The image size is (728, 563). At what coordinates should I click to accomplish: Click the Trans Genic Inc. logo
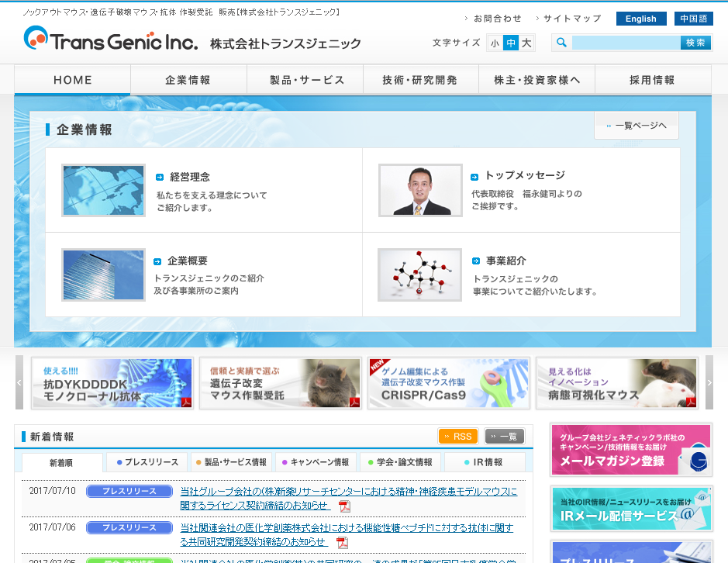click(111, 38)
